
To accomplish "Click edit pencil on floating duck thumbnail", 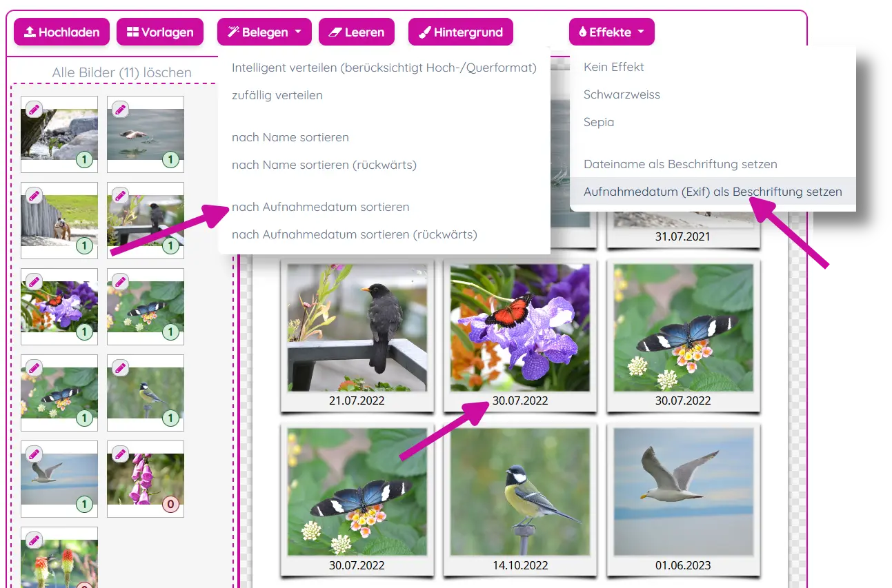I will 120,110.
